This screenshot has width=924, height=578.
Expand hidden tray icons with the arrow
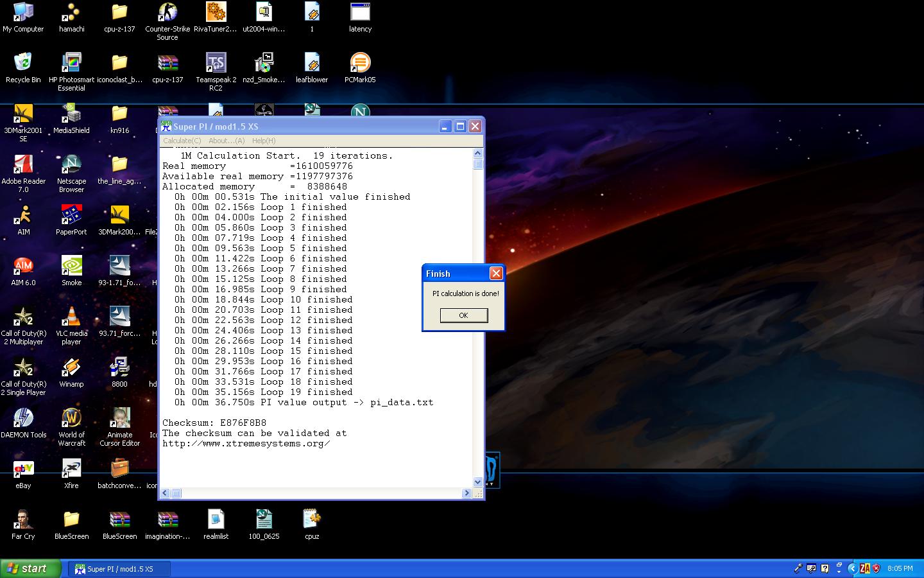click(x=852, y=568)
